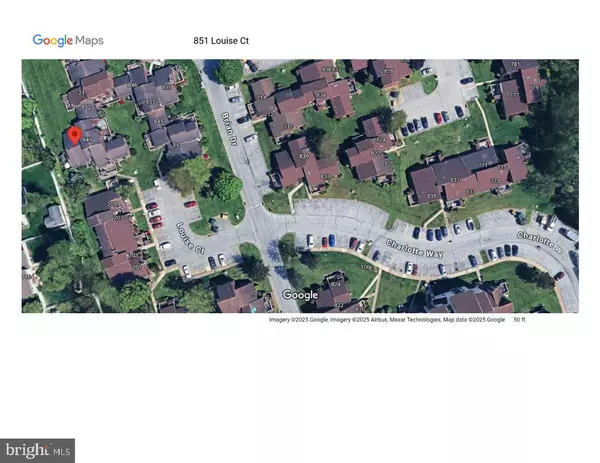Click house number 835 on the map
This screenshot has height=463, width=600.
pyautogui.click(x=432, y=196)
